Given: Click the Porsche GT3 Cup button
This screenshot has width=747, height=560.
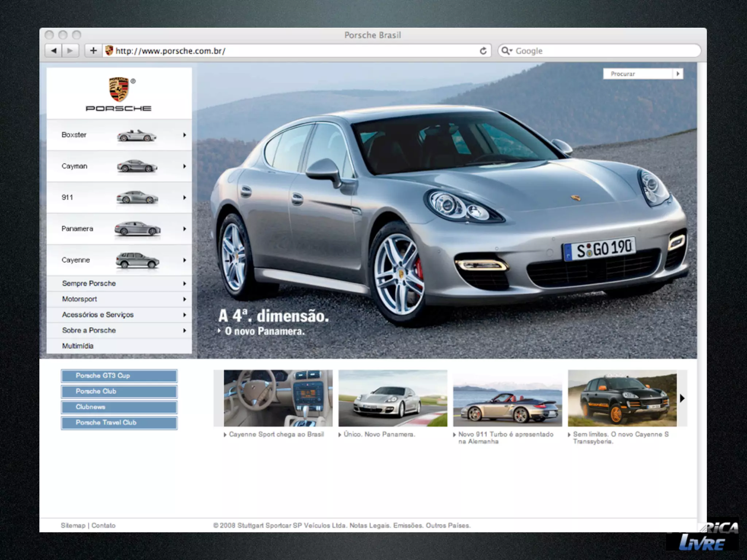Looking at the screenshot, I should 119,376.
